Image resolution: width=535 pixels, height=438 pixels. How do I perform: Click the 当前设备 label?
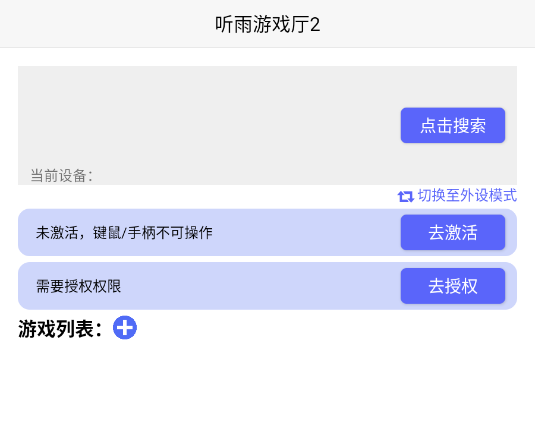click(x=61, y=176)
